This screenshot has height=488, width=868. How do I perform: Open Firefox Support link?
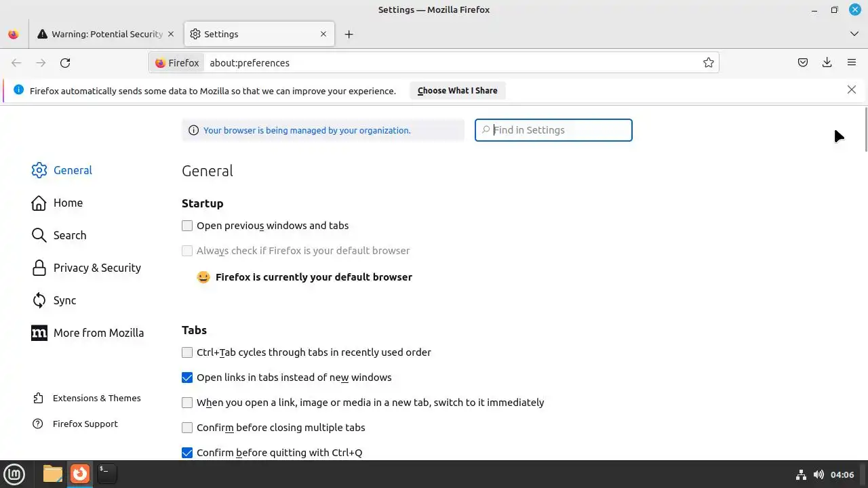tap(75, 424)
